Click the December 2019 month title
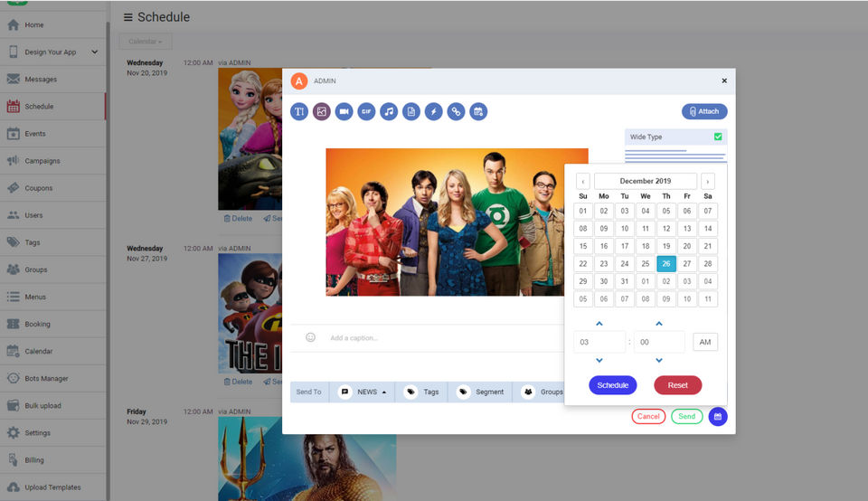 (646, 181)
